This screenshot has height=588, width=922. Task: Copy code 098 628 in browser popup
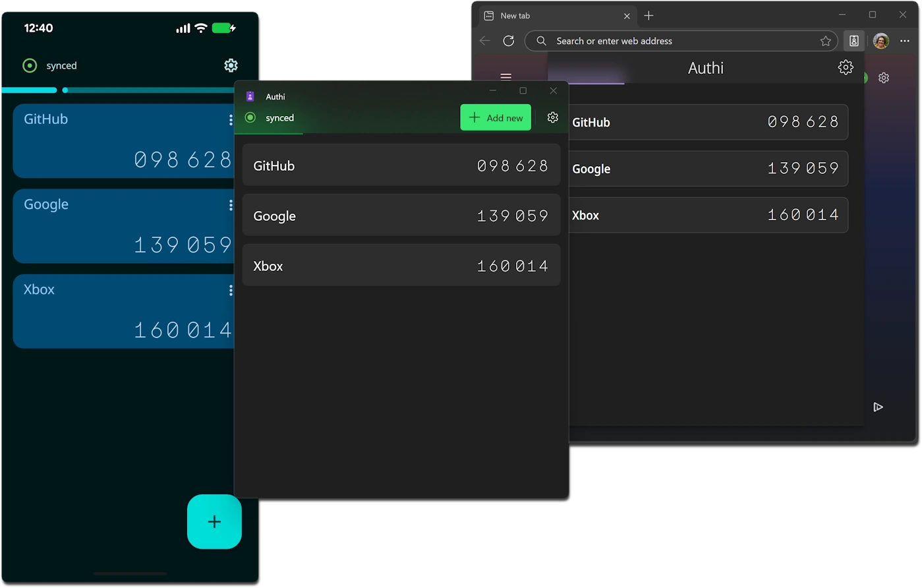803,122
